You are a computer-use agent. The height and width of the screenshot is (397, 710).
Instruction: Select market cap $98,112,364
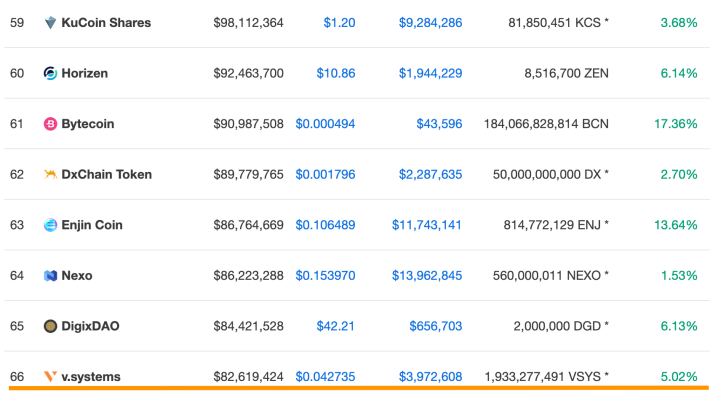point(249,23)
